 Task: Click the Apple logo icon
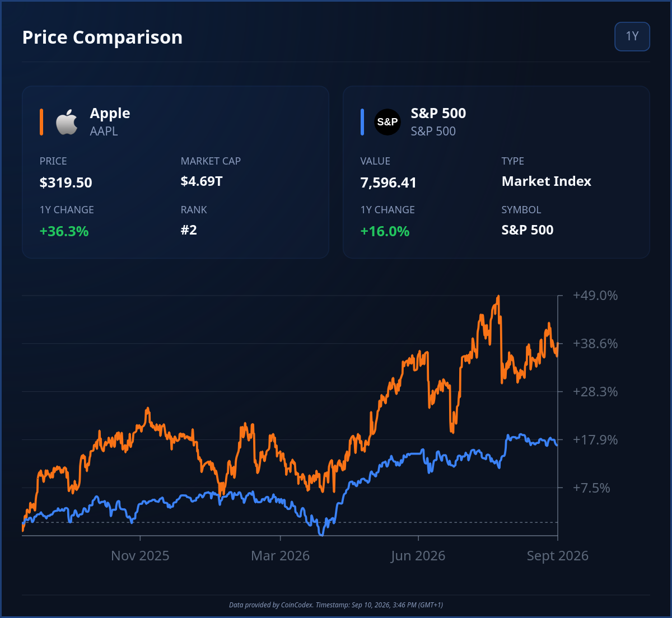click(67, 122)
